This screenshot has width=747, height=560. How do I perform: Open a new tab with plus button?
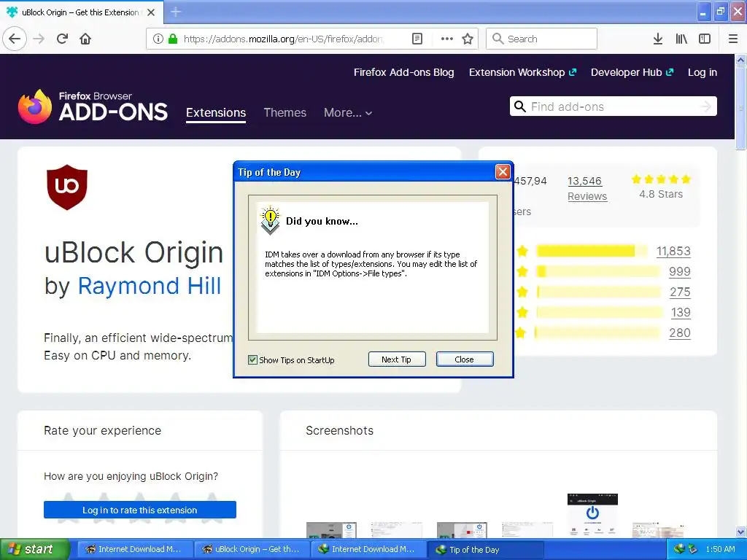[x=175, y=12]
